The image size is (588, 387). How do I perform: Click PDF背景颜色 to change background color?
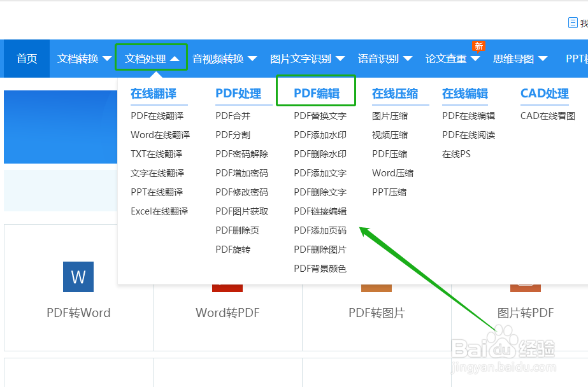tap(320, 269)
